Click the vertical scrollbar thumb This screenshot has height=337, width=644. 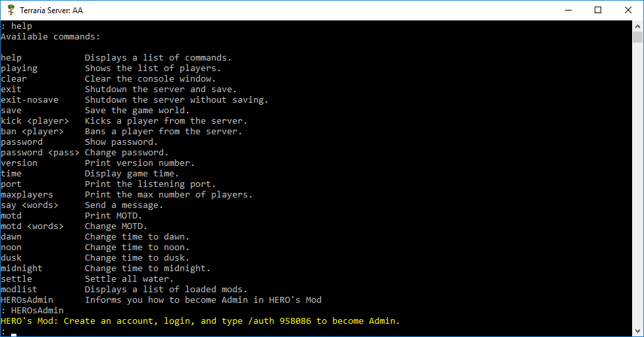point(637,37)
